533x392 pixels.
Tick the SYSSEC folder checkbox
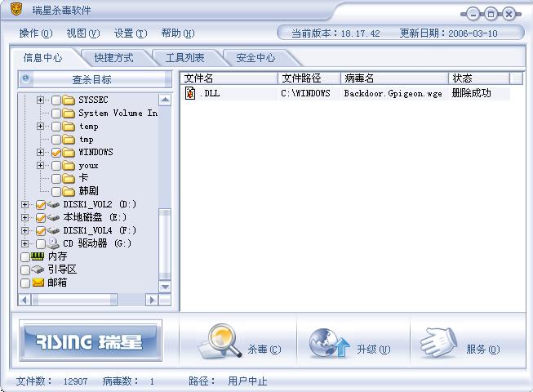tap(56, 100)
